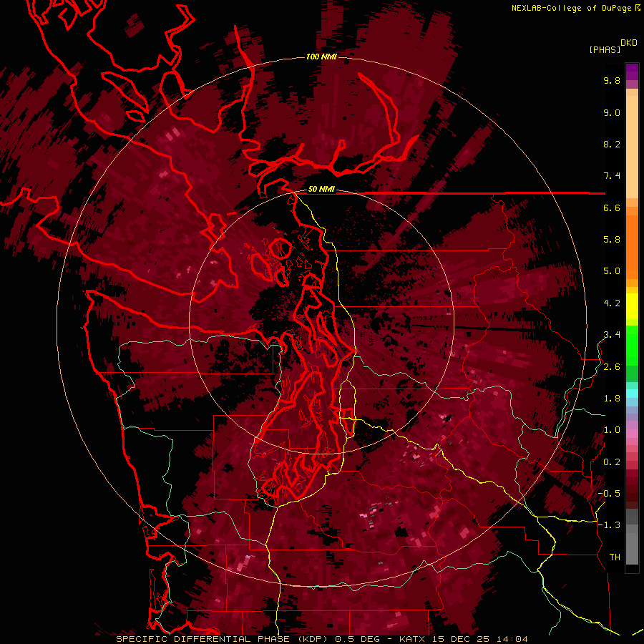Select the 9.0 value on the scale
The height and width of the screenshot is (644, 644).
click(x=612, y=112)
